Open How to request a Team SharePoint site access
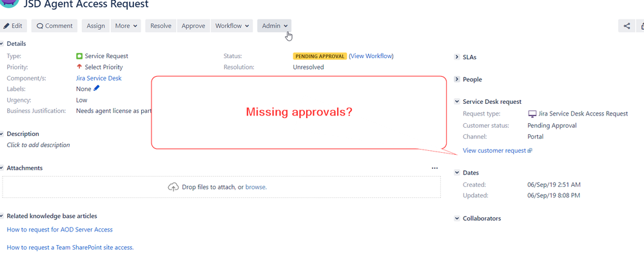Screen dimensions: 644x256 pyautogui.click(x=70, y=248)
